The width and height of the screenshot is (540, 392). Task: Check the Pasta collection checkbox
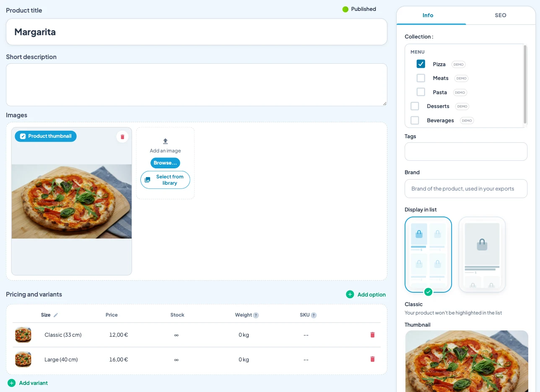click(x=421, y=92)
